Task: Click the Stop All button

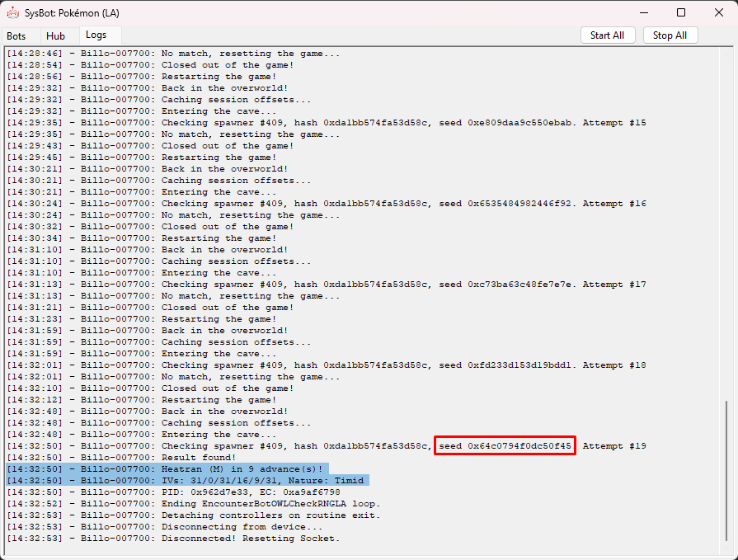Action: [x=670, y=35]
